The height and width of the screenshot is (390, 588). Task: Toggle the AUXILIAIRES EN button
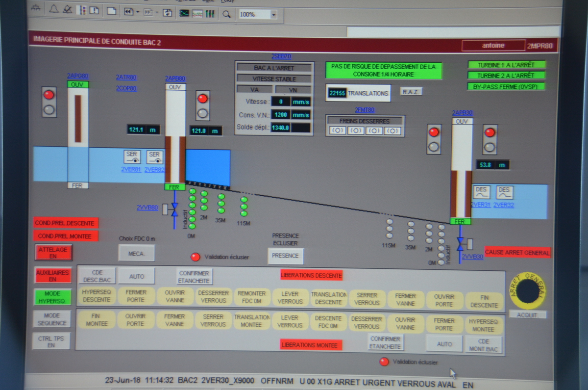click(x=52, y=276)
